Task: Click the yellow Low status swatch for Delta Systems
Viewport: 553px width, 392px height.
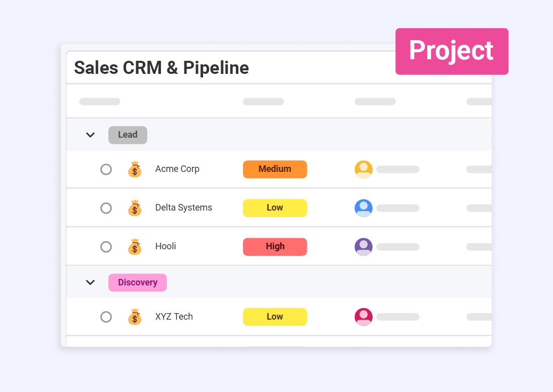Action: tap(274, 208)
